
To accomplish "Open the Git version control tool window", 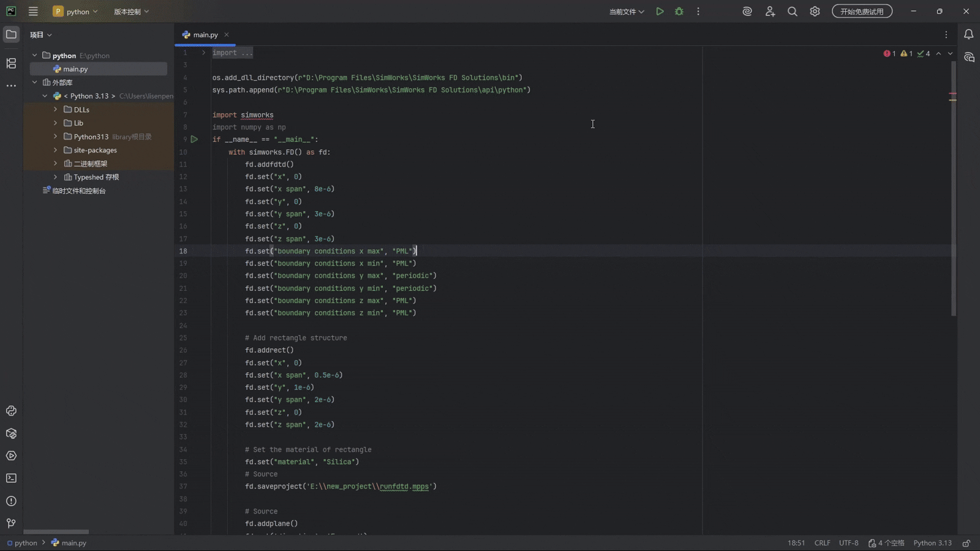I will [11, 523].
